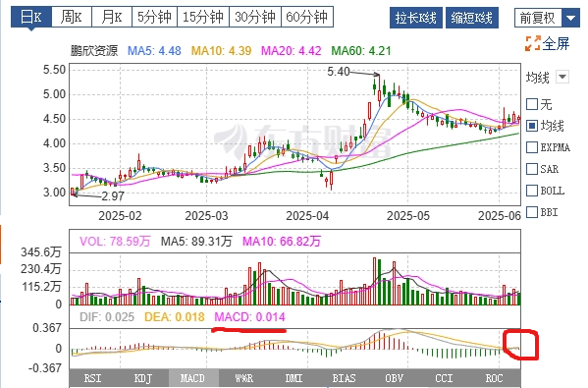Enable the BBI overlay checkbox
588x388 pixels.
[532, 212]
